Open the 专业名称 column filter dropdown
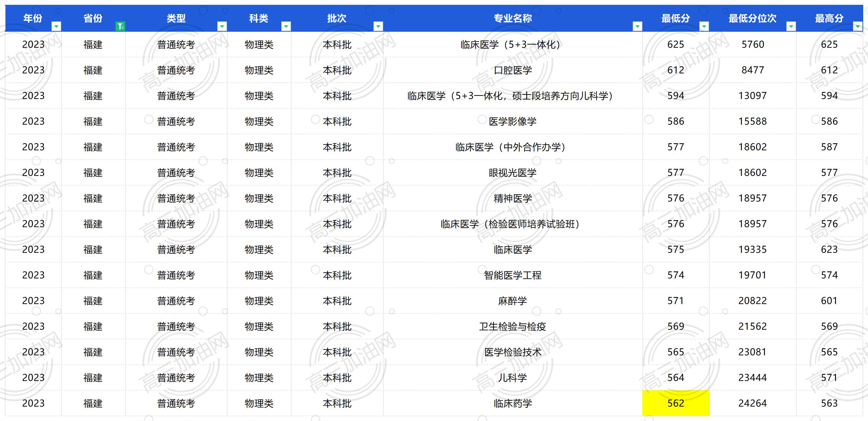This screenshot has width=868, height=421. 638,26
